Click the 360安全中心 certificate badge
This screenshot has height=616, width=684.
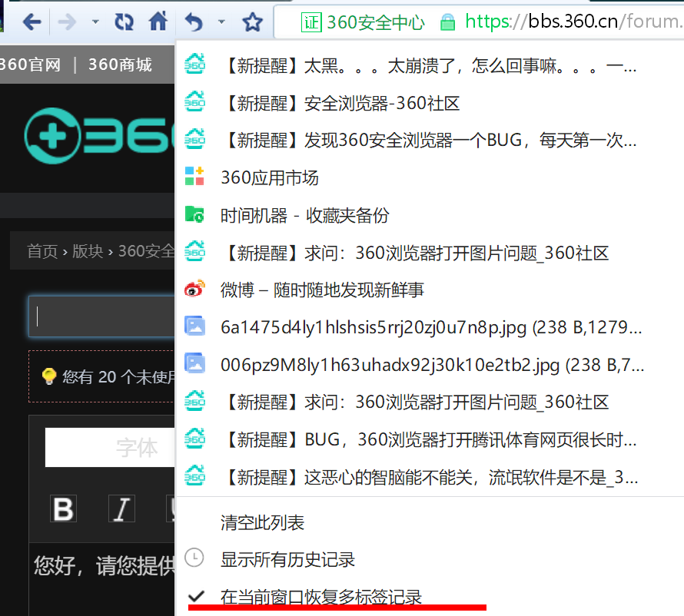(x=363, y=22)
